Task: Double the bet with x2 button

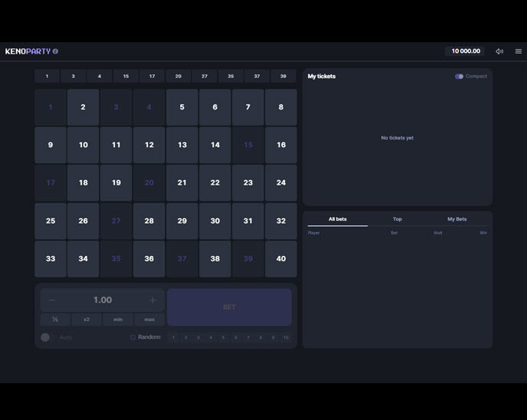Action: point(87,320)
